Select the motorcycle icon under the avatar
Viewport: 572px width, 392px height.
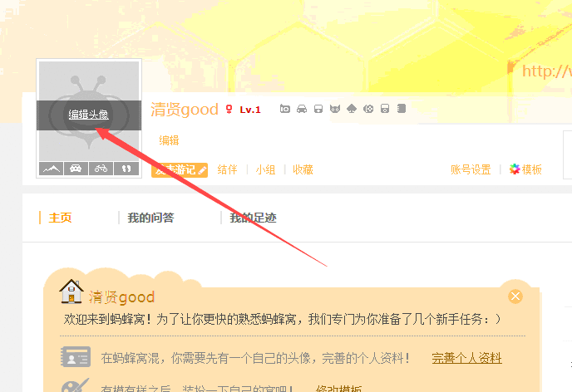pyautogui.click(x=101, y=169)
